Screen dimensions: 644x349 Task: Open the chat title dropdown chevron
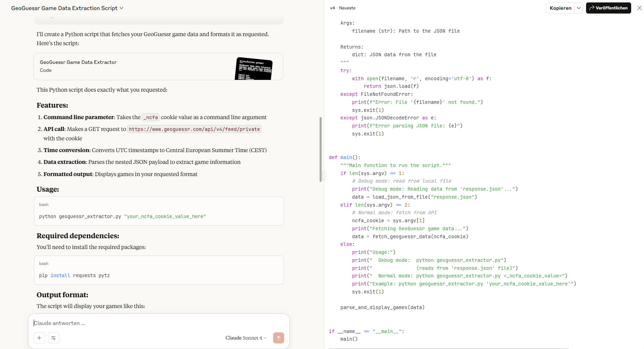pyautogui.click(x=121, y=8)
